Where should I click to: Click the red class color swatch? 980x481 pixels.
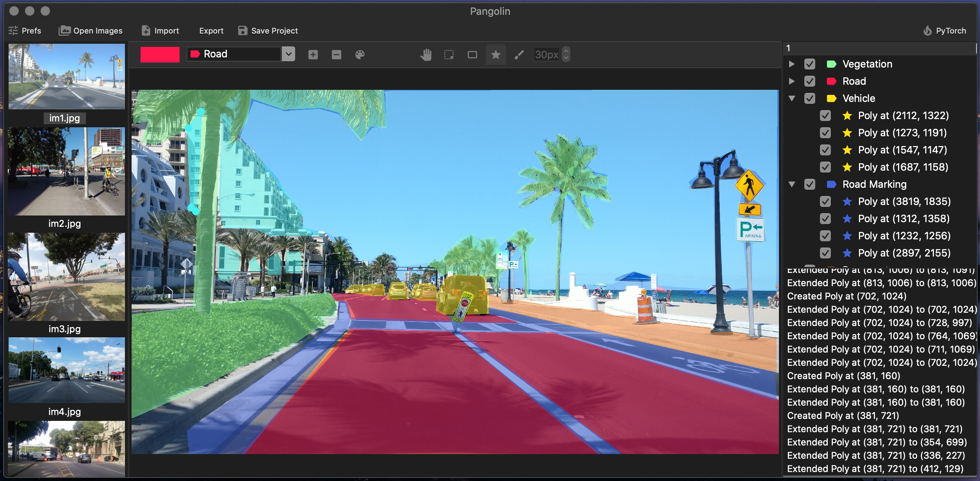tap(160, 54)
